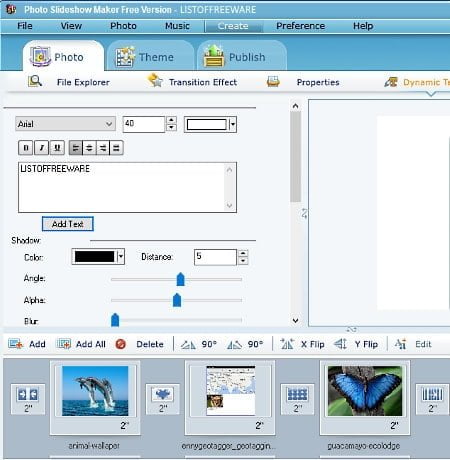
Task: Select the blue butterfly thumbnail
Action: point(365,391)
